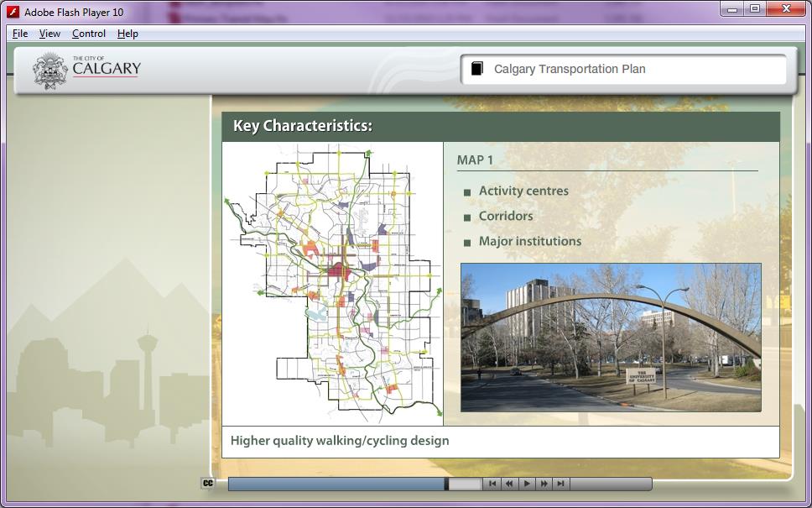Click the Adobe Flash Player title icon
Screen dimensions: 812x508
13,12
